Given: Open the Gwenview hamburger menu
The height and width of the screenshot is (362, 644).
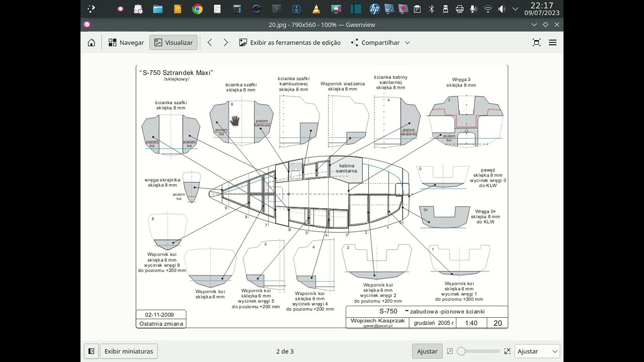Looking at the screenshot, I should (x=552, y=43).
